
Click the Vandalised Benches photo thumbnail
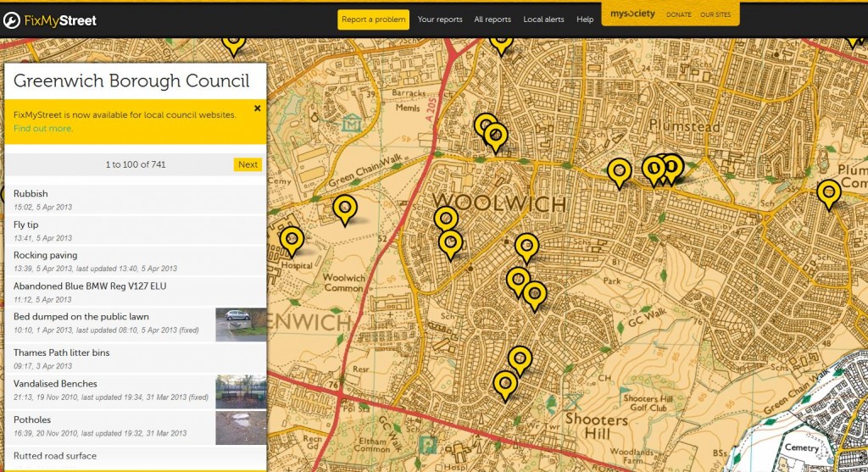pos(241,391)
